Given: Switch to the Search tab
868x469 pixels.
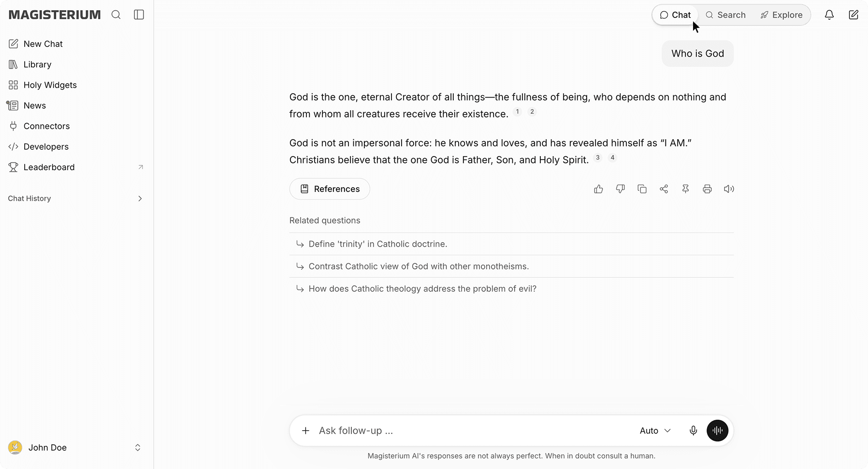Looking at the screenshot, I should [725, 15].
